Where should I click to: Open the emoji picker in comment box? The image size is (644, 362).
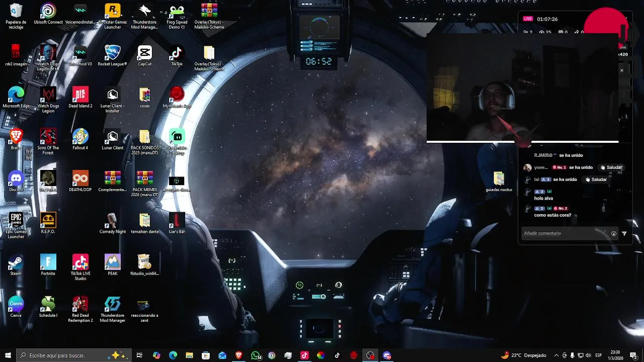tap(614, 233)
